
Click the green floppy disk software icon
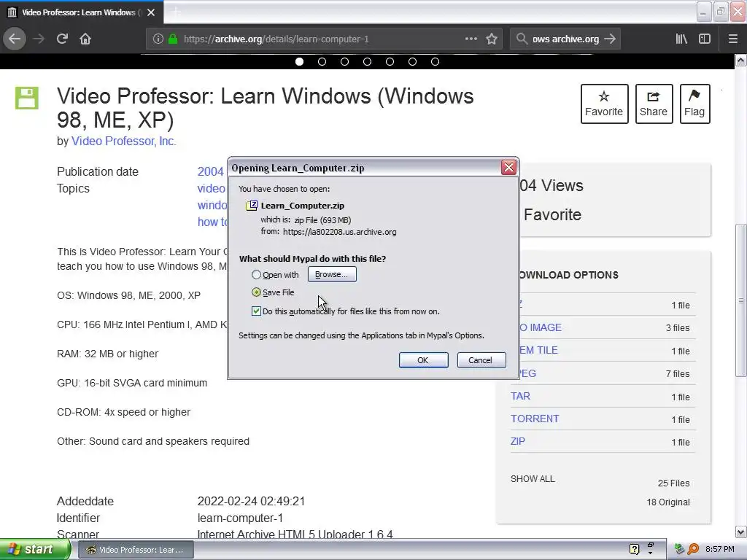[27, 98]
